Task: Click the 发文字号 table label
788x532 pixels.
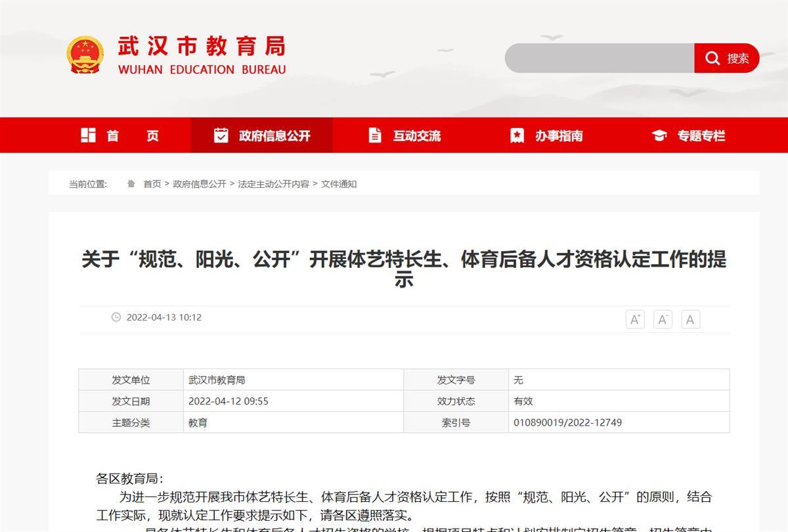Action: tap(456, 380)
